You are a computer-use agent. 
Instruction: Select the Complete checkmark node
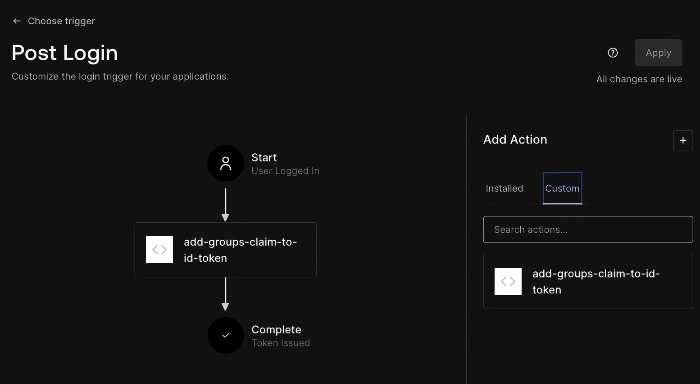225,335
